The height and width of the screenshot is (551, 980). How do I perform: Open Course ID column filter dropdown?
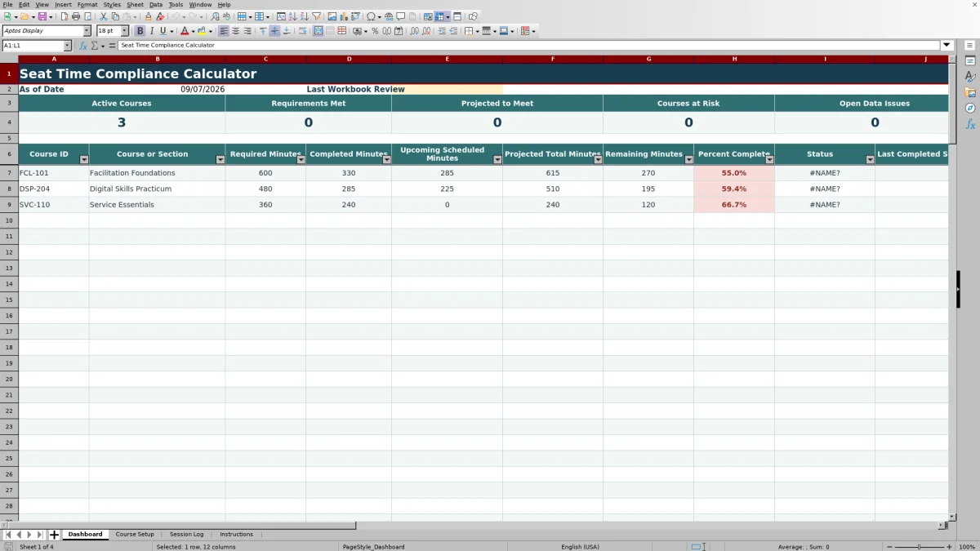pyautogui.click(x=83, y=160)
